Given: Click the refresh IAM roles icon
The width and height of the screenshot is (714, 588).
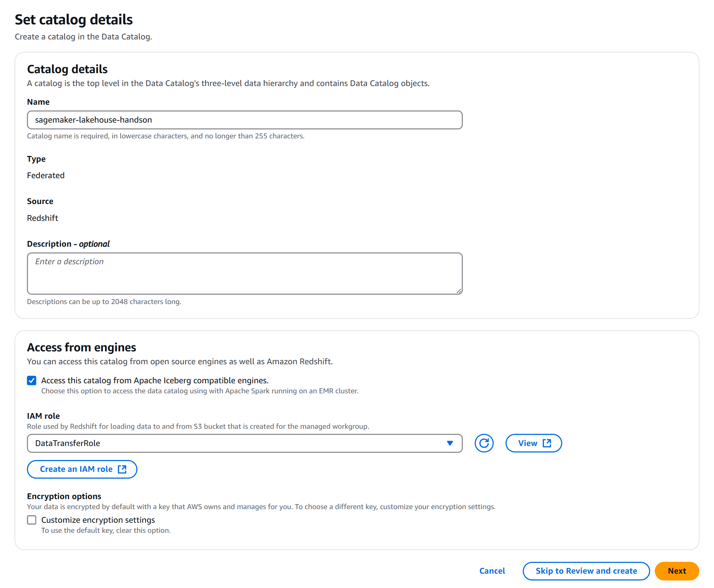Looking at the screenshot, I should point(484,443).
